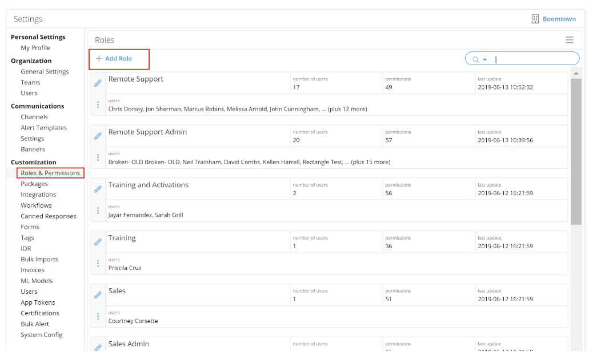Image resolution: width=593 pixels, height=364 pixels.
Task: Open the Roles panel hamburger menu
Action: click(x=570, y=39)
